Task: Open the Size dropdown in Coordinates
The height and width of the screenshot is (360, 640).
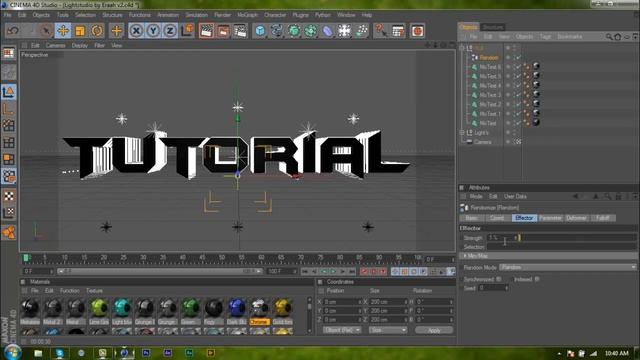Action: point(387,330)
